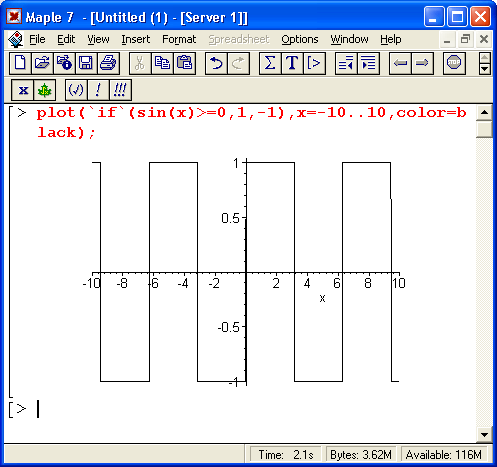The width and height of the screenshot is (497, 467).
Task: Execute worksheet with triple exclamation button
Action: tap(120, 90)
